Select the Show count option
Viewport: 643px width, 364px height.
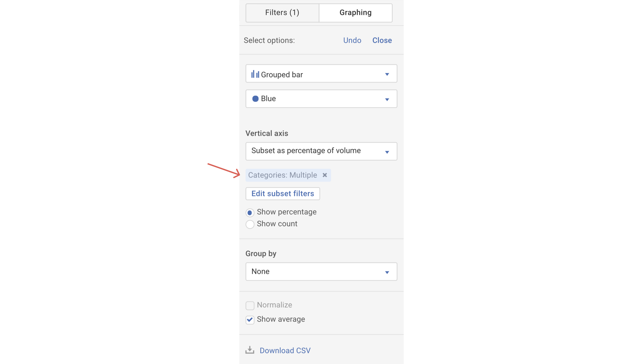click(250, 224)
